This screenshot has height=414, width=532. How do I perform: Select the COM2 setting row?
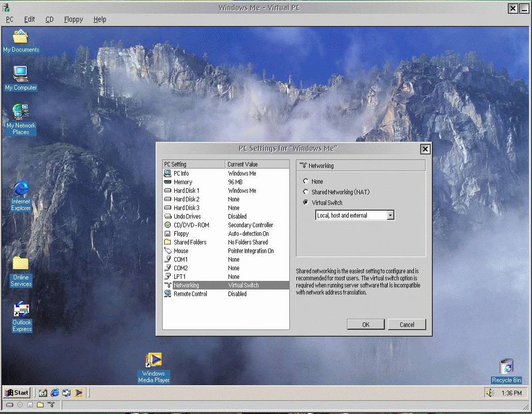click(226, 268)
